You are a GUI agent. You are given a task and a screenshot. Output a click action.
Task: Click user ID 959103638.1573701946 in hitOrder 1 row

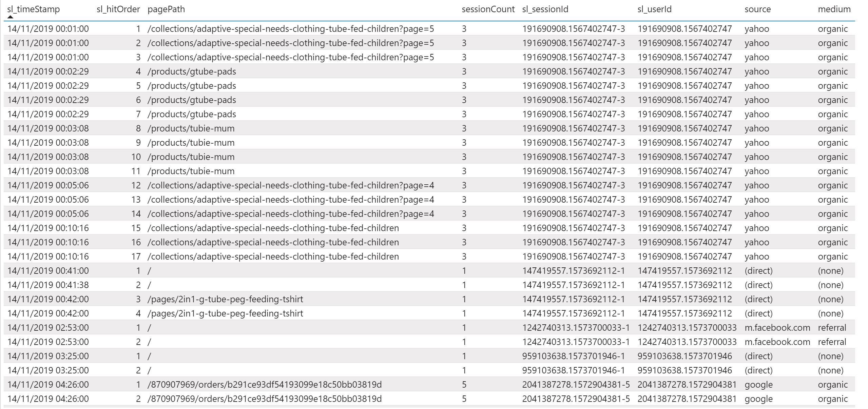[x=684, y=356]
